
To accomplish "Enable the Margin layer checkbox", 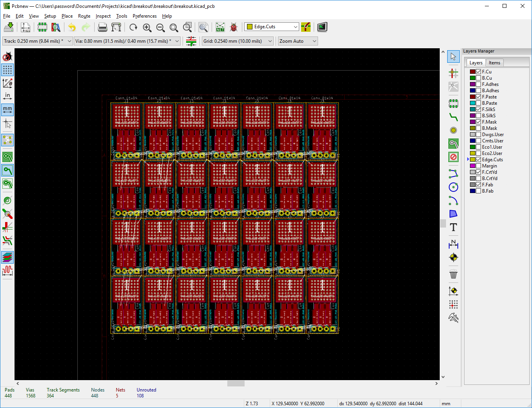I will (479, 166).
